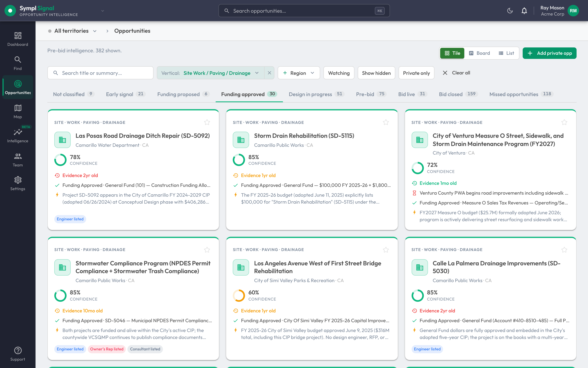Star the Las Posas Road Drainage card
This screenshot has width=588, height=368.
tap(207, 122)
